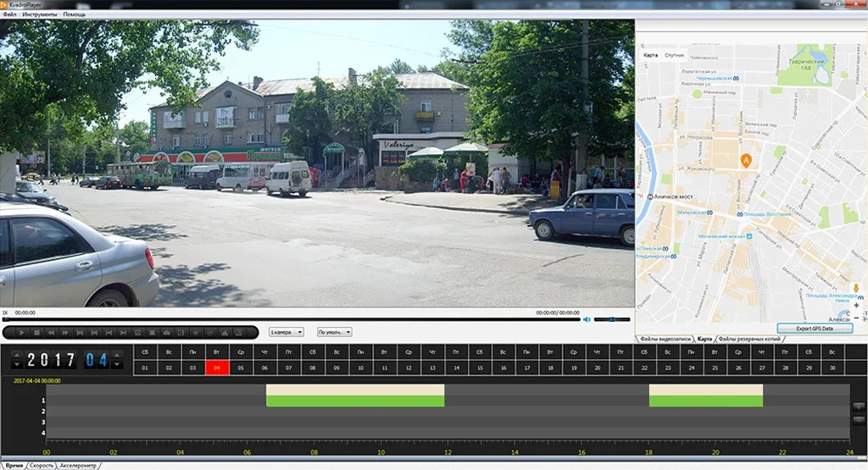Click the Export GPS Data button
The height and width of the screenshot is (470, 868).
815,328
